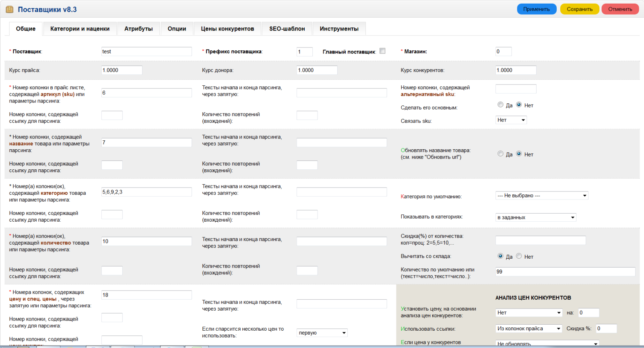This screenshot has width=644, height=348.
Task: Click the Магазин input field
Action: click(504, 51)
